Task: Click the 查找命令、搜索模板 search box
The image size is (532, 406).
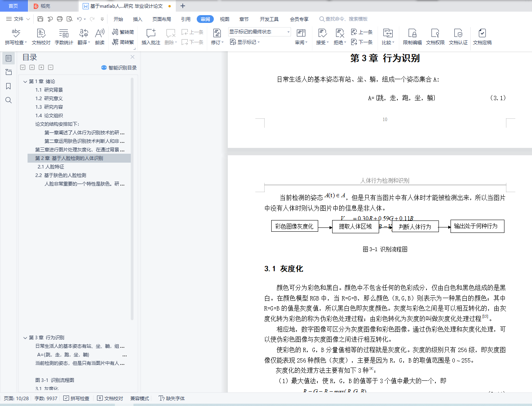Action: point(343,19)
